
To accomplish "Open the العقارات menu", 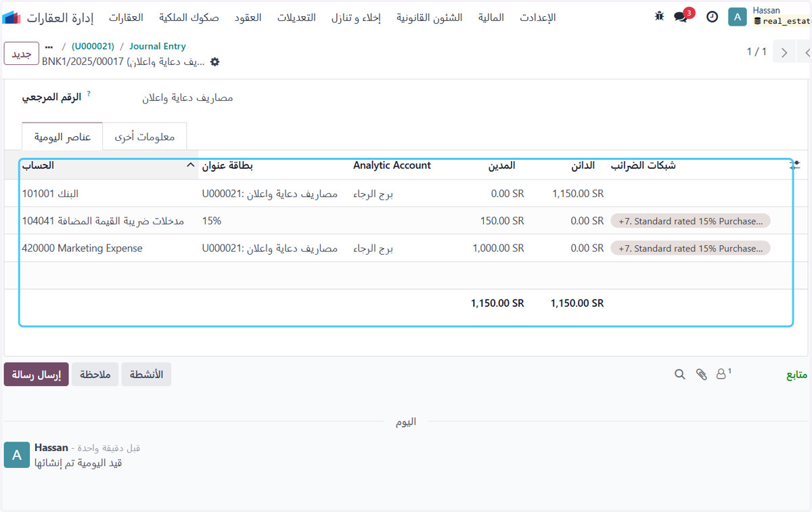I will click(127, 18).
